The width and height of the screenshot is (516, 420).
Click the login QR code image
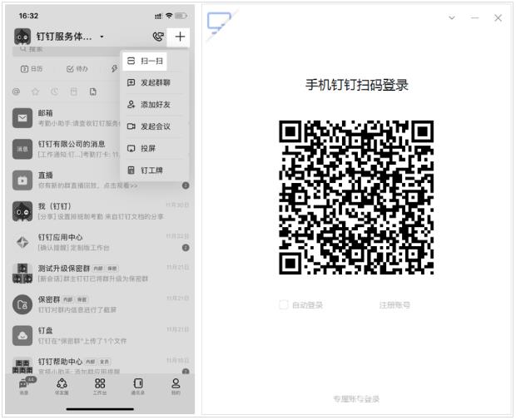click(356, 197)
